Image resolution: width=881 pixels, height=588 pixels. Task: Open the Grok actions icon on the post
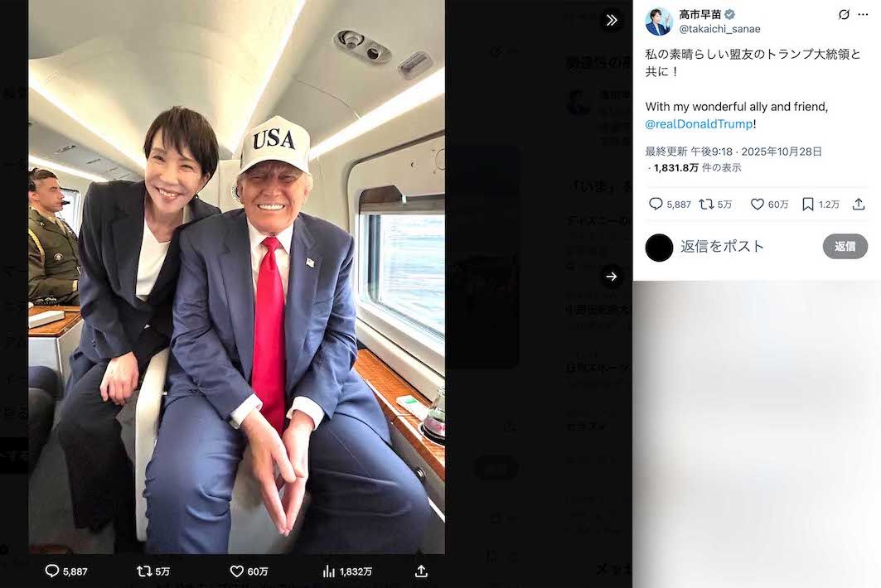[x=844, y=14]
